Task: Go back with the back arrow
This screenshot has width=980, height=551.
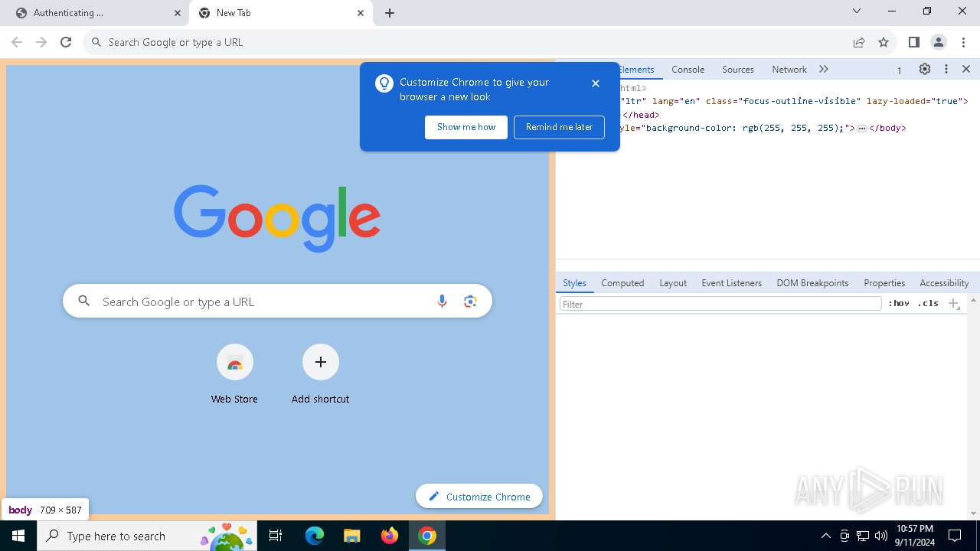Action: (x=17, y=42)
